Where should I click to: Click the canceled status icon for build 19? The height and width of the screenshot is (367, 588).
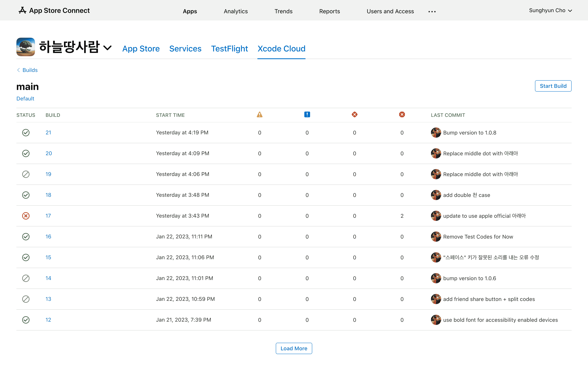(x=26, y=174)
